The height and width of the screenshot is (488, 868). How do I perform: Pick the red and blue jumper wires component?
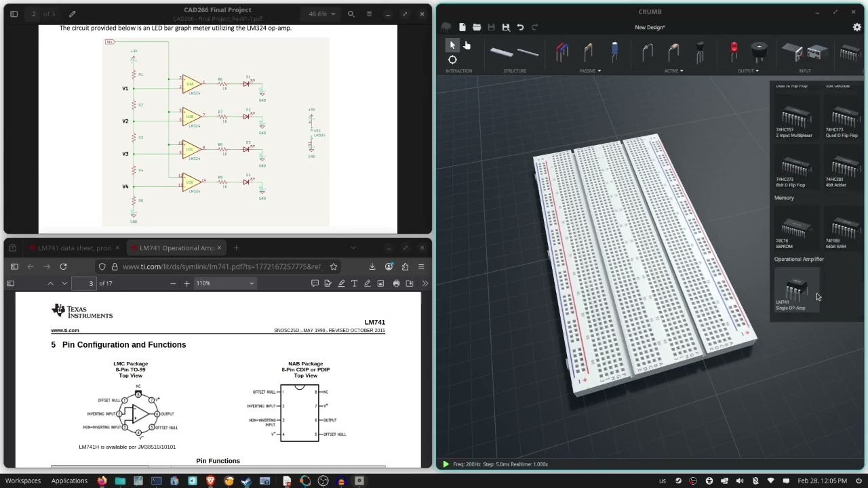(x=562, y=52)
